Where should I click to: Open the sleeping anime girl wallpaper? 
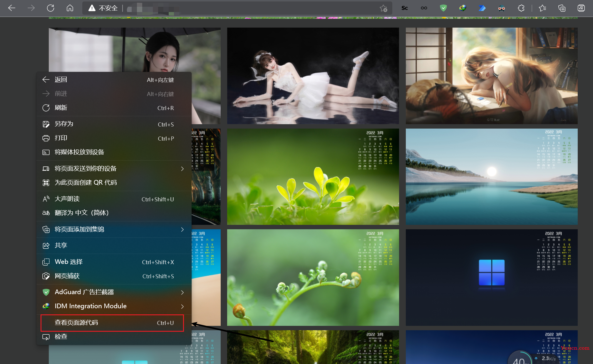(492, 76)
